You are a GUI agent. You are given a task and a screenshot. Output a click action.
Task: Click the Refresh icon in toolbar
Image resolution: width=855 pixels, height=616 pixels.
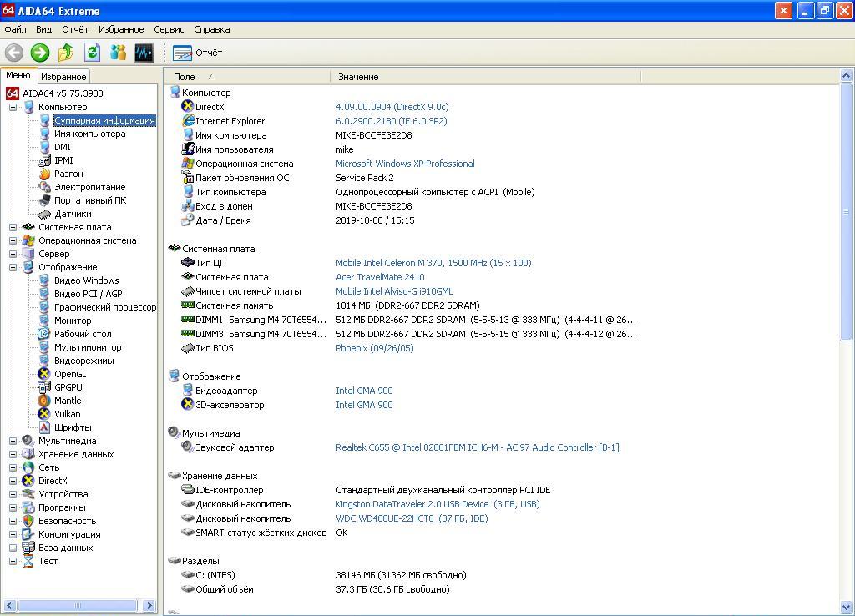pyautogui.click(x=92, y=53)
